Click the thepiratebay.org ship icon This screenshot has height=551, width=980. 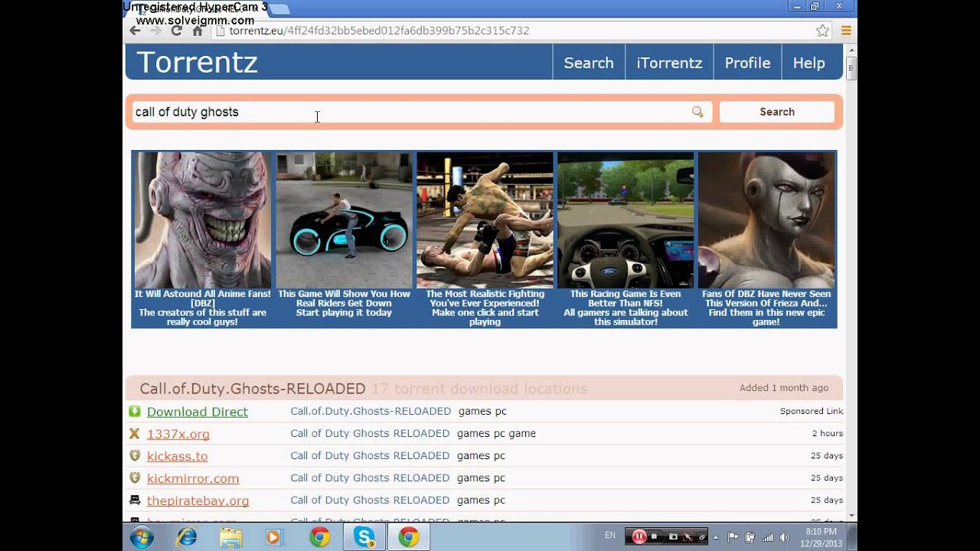135,500
